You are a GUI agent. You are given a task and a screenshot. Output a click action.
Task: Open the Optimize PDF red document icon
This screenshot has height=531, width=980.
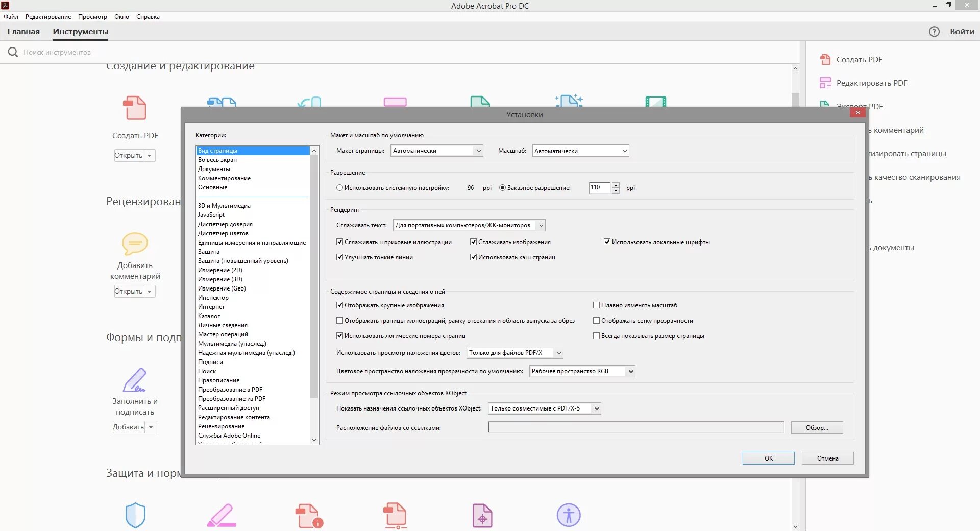coord(395,516)
